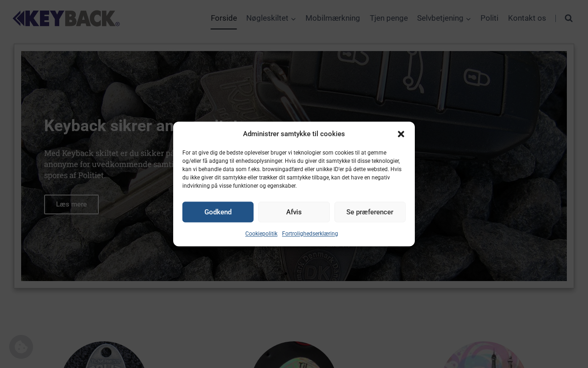Reject cookies with the Afvis button

294,212
